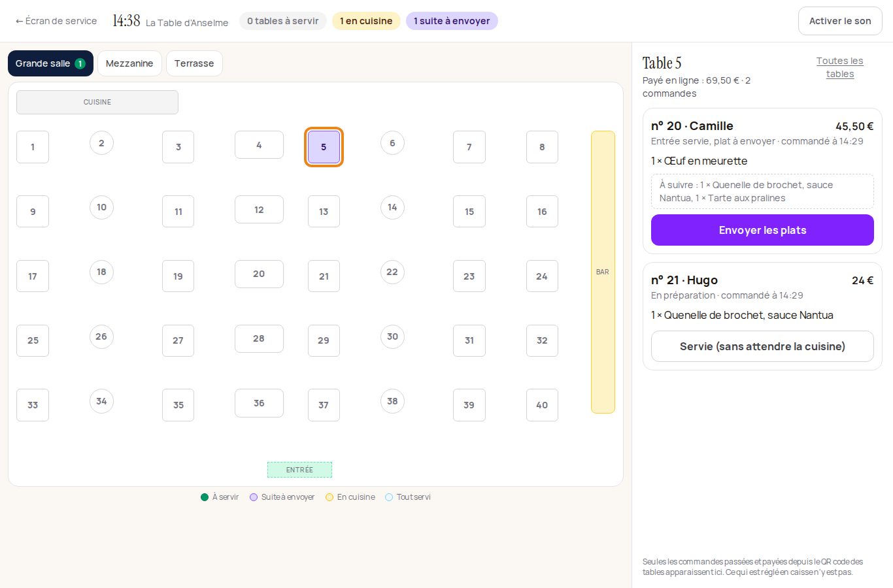Select table 1 on the floor plan

pos(33,147)
